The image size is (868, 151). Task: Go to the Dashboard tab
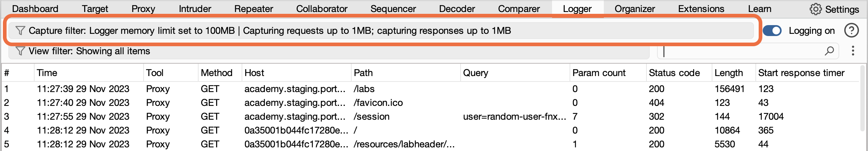click(x=35, y=9)
